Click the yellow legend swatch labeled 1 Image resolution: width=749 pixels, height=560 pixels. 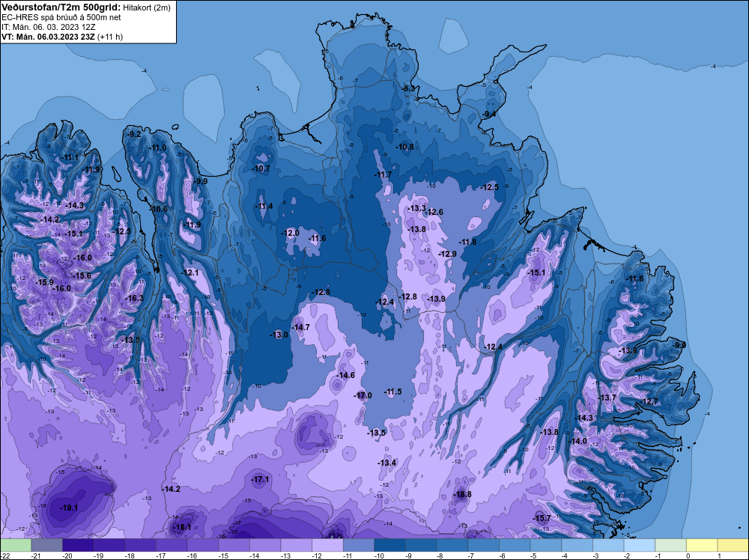(x=733, y=545)
